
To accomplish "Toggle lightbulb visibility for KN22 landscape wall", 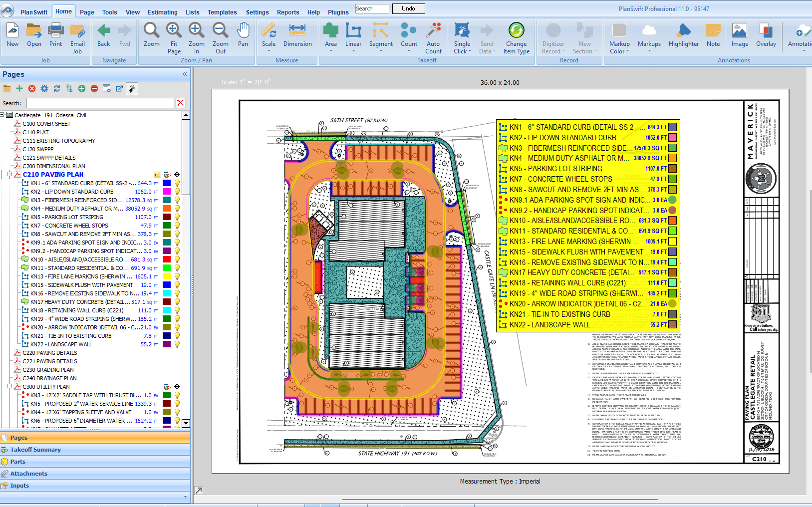I will coord(177,344).
